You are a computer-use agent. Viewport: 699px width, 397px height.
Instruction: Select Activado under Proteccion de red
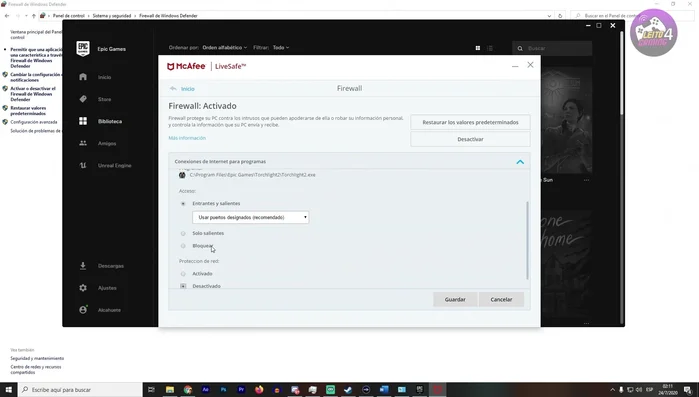pos(183,274)
